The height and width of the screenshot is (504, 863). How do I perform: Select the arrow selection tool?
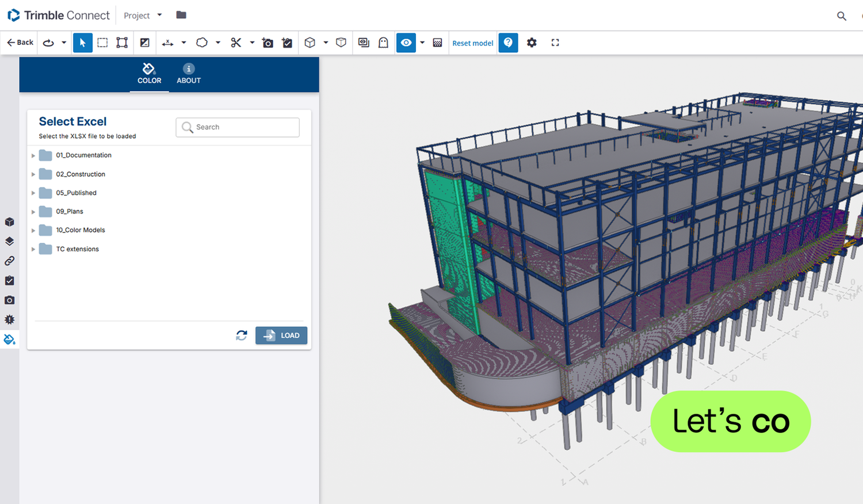(83, 43)
